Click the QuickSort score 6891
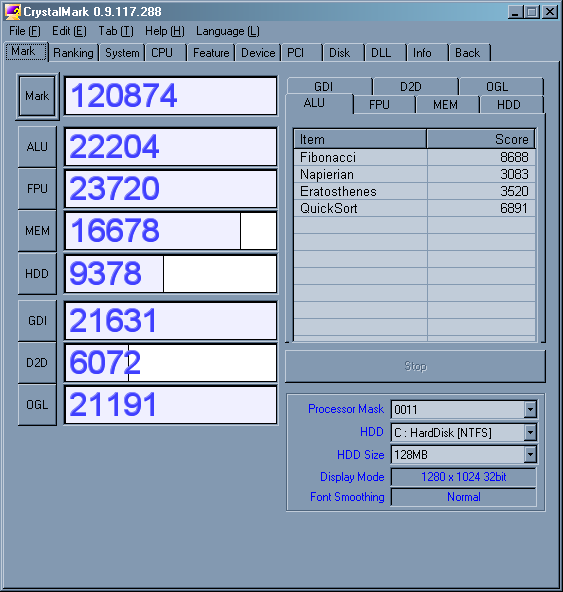 (514, 208)
